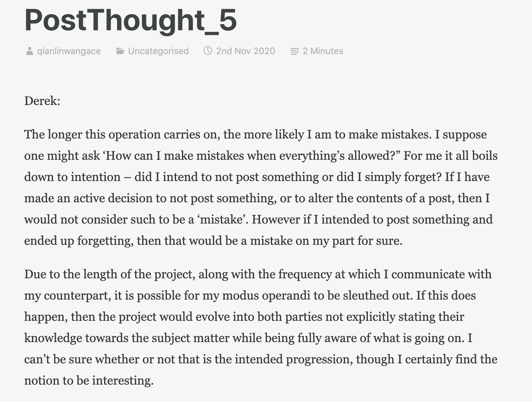Image resolution: width=532 pixels, height=402 pixels.
Task: Click the clock icon beside the date
Action: pos(208,51)
